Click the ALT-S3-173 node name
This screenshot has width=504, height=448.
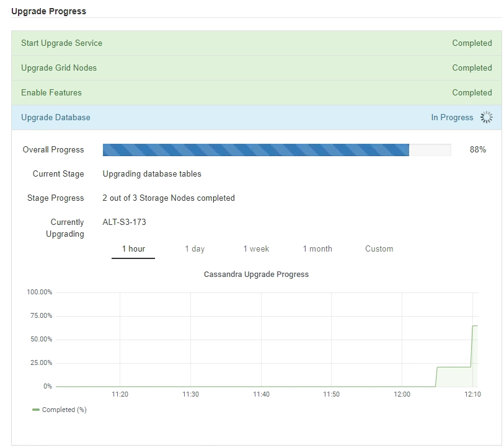[125, 222]
